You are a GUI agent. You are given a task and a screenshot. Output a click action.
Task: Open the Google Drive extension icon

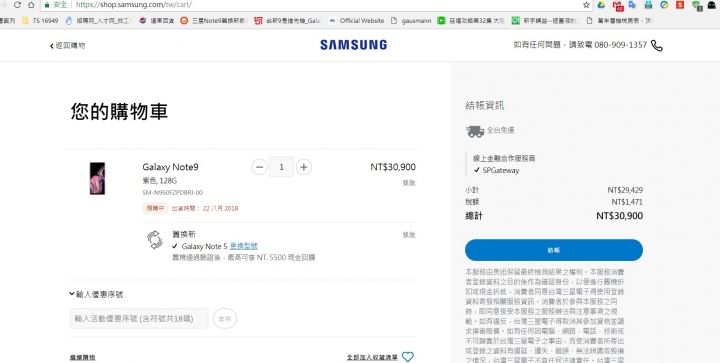click(x=601, y=5)
